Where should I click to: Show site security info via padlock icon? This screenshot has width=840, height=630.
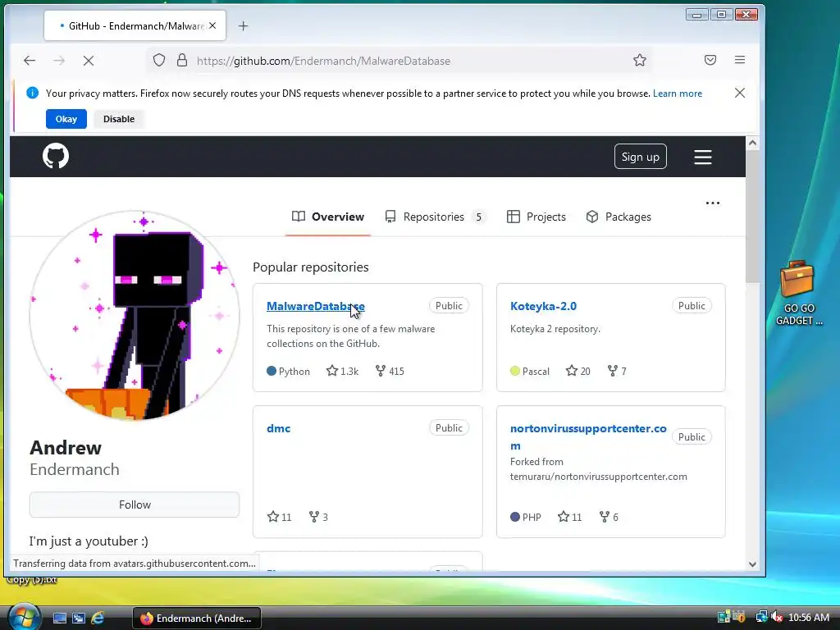click(181, 61)
